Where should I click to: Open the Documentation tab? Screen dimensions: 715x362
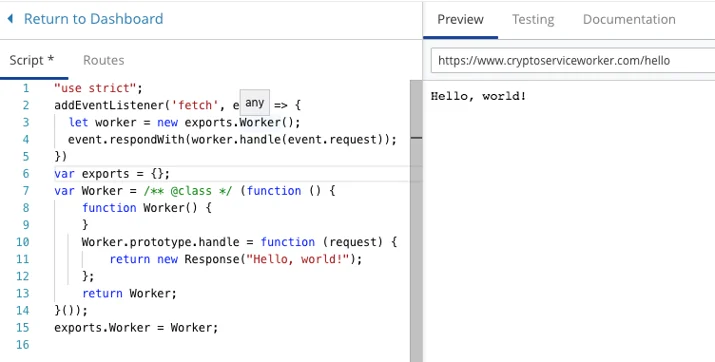click(629, 19)
